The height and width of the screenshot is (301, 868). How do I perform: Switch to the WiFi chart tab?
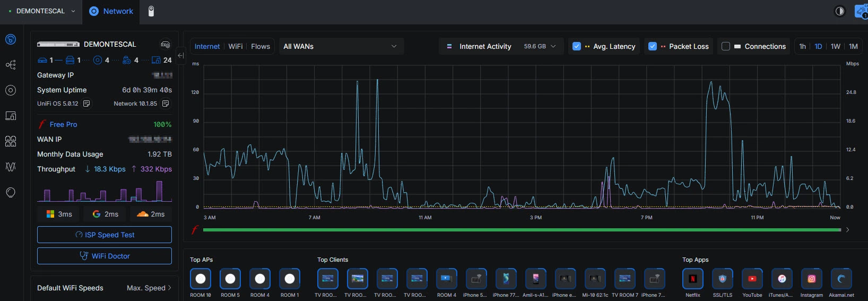point(236,46)
